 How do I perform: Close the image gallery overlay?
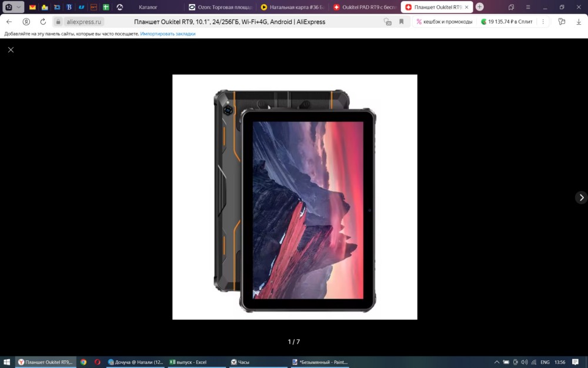click(11, 50)
